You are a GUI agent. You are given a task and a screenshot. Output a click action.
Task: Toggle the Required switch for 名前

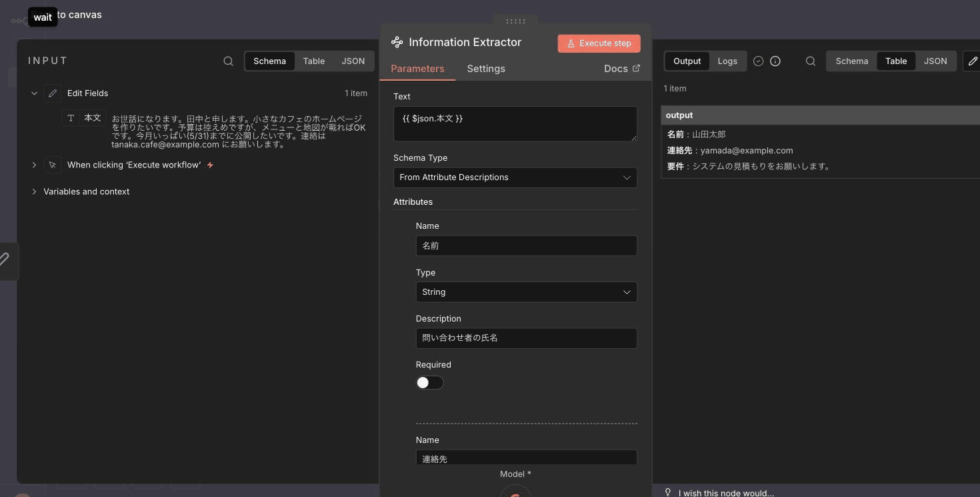429,382
